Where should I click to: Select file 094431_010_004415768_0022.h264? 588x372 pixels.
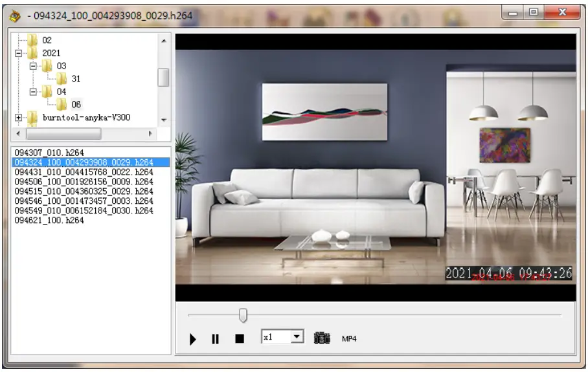pos(84,172)
